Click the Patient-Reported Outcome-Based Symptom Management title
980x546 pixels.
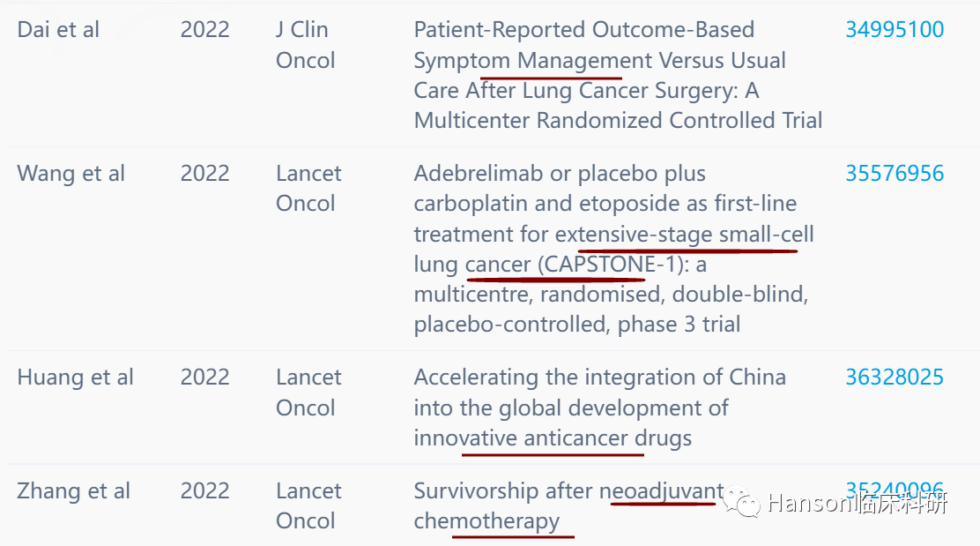click(x=618, y=75)
